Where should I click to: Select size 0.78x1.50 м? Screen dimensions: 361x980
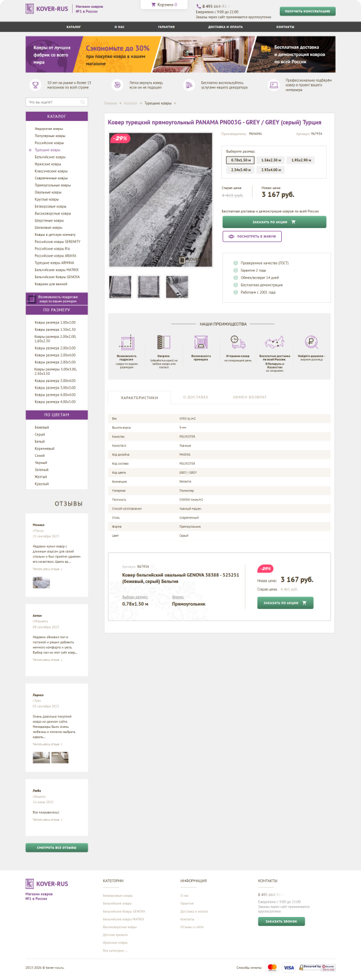pyautogui.click(x=241, y=160)
